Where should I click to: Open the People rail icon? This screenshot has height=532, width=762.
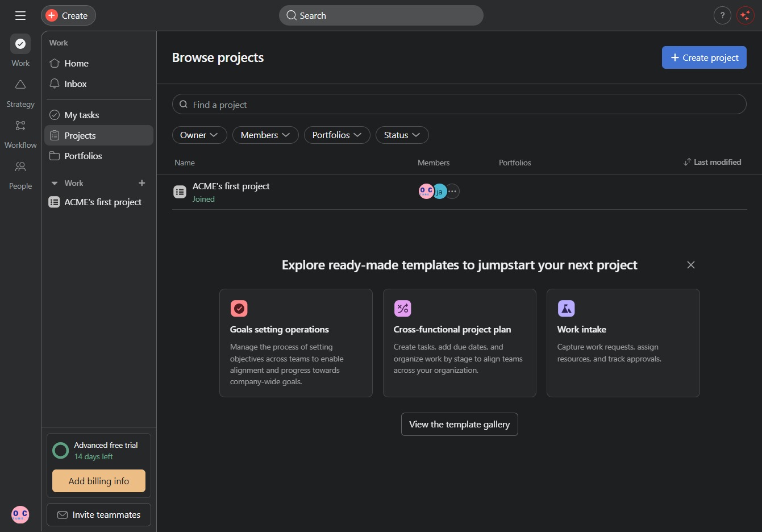[20, 167]
